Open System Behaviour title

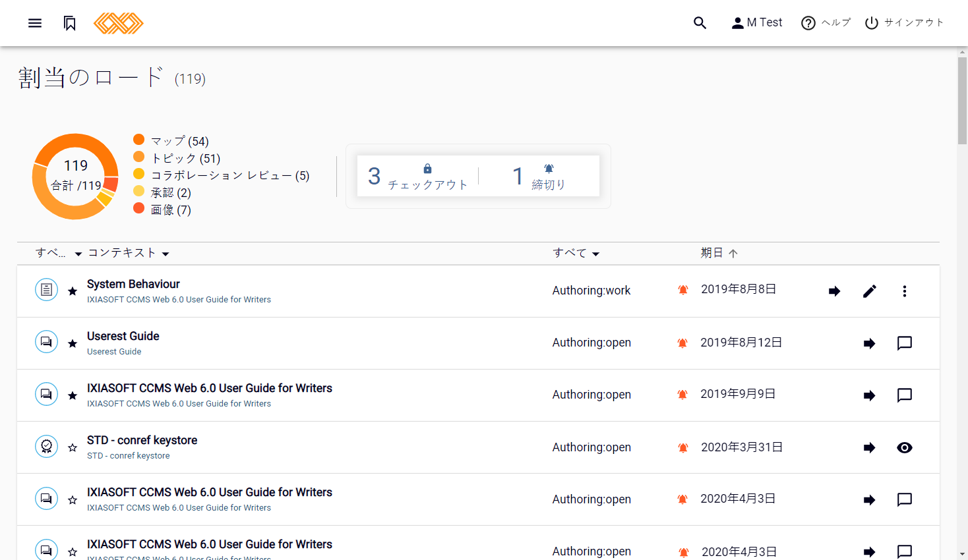tap(133, 284)
